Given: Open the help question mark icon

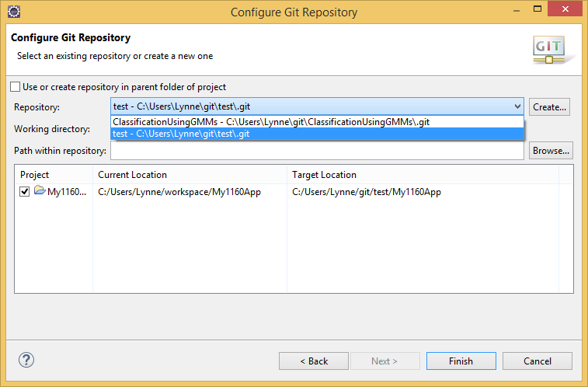Looking at the screenshot, I should 26,360.
